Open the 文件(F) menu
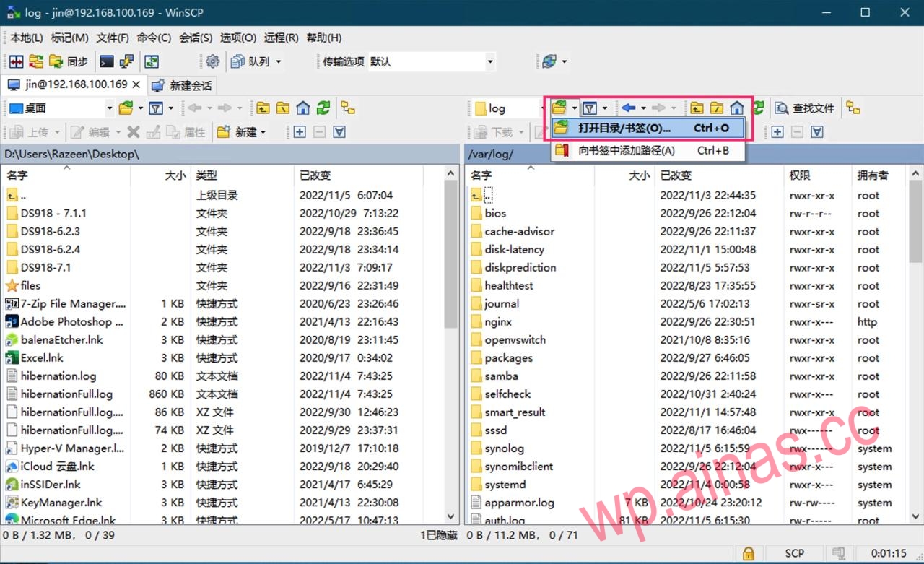Screen dimensions: 924x564 pyautogui.click(x=113, y=38)
